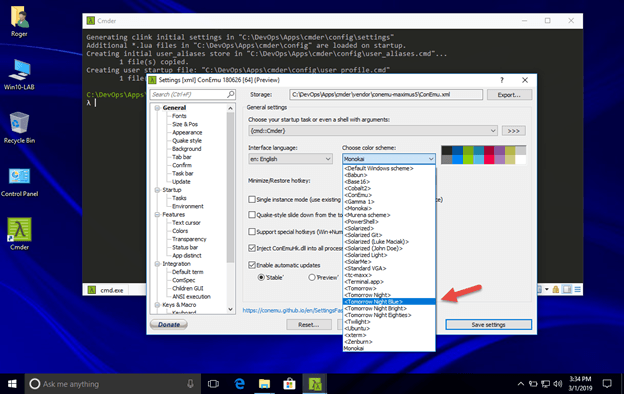Collapse the General tree node
Screen dimensions: 624x394
(157, 108)
